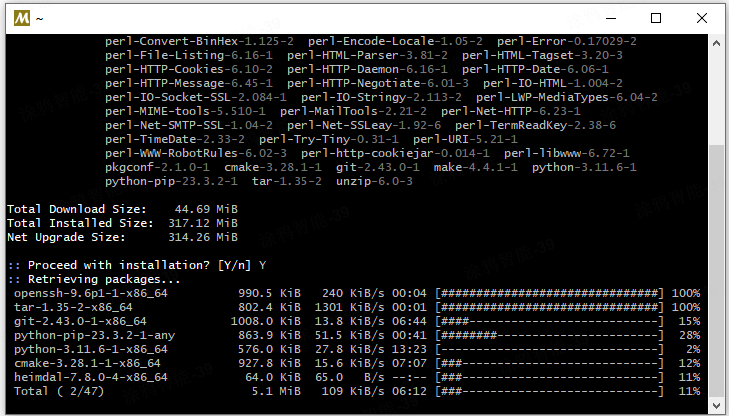Click the git-2.43.0-1-x86_64 row name
Viewport: 729px width, 416px height.
(80, 321)
